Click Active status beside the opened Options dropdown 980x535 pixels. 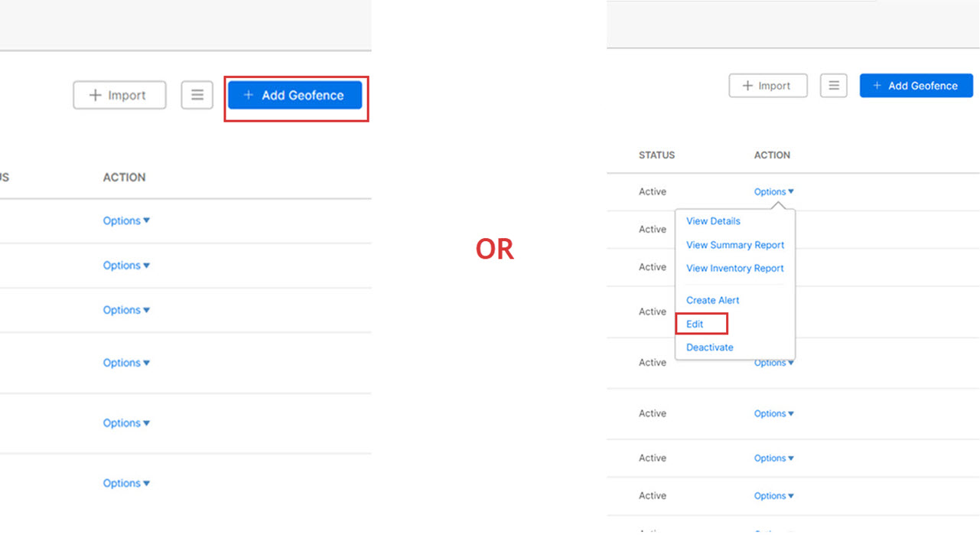[x=653, y=192]
